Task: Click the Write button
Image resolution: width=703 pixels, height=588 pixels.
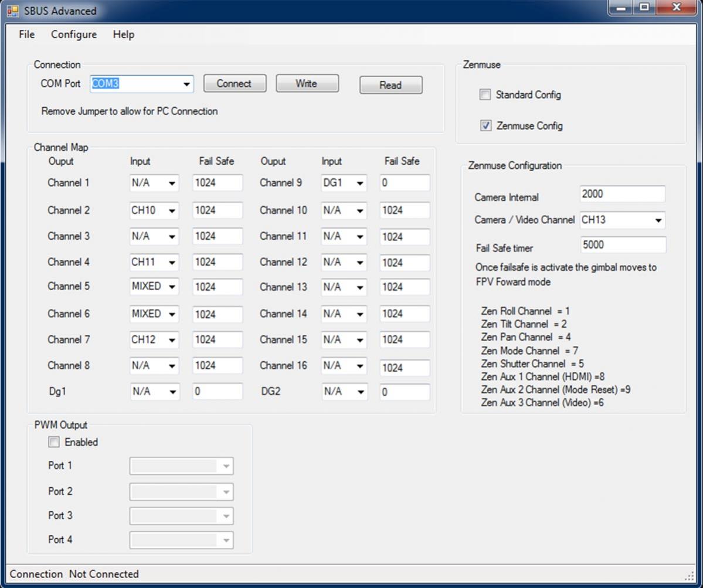Action: [307, 84]
